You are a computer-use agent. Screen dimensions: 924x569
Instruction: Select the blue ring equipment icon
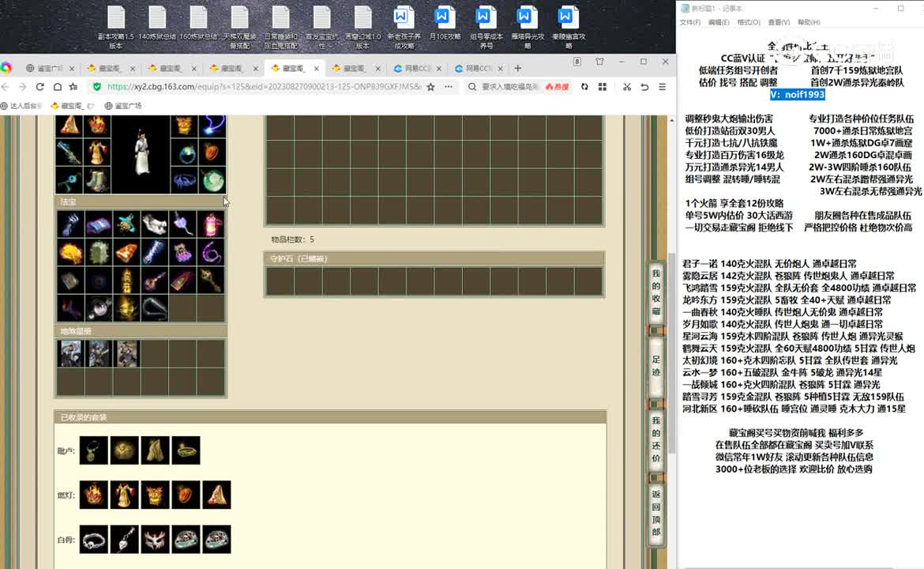(185, 153)
